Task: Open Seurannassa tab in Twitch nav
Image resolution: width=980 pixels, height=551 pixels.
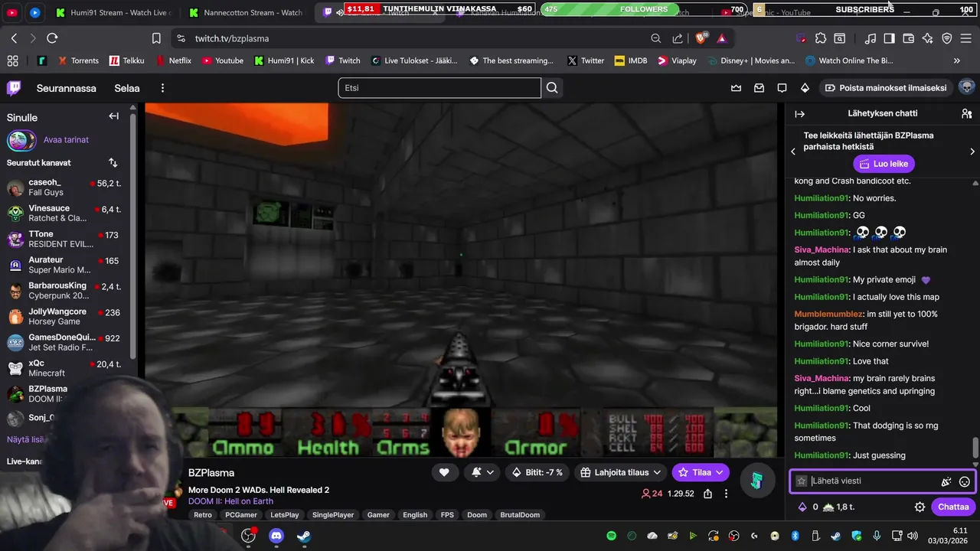Action: pos(67,88)
